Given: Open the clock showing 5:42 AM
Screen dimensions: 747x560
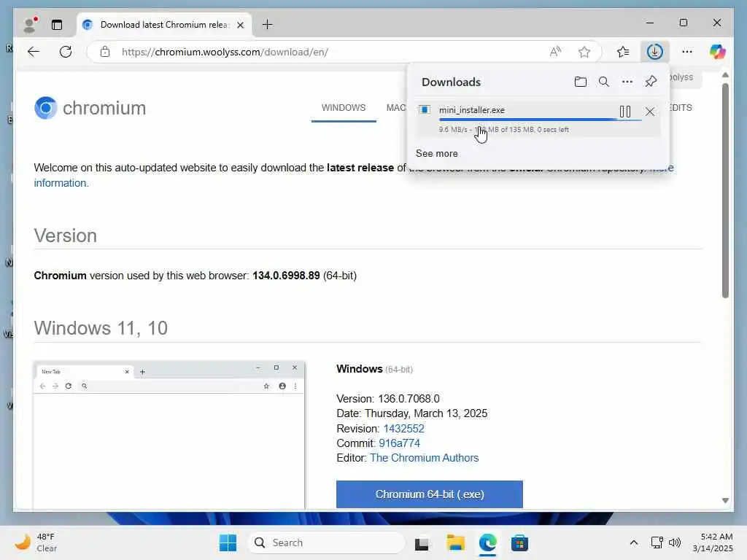Looking at the screenshot, I should click(713, 542).
